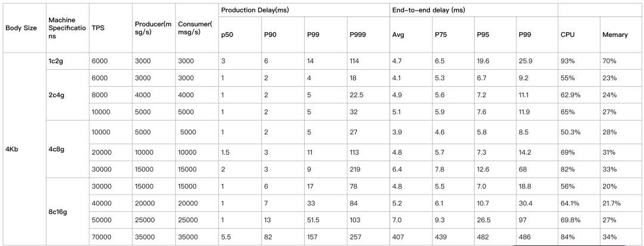Click the 4c8g machine specification cell
Image resolution: width=644 pixels, height=246 pixels.
[67, 149]
